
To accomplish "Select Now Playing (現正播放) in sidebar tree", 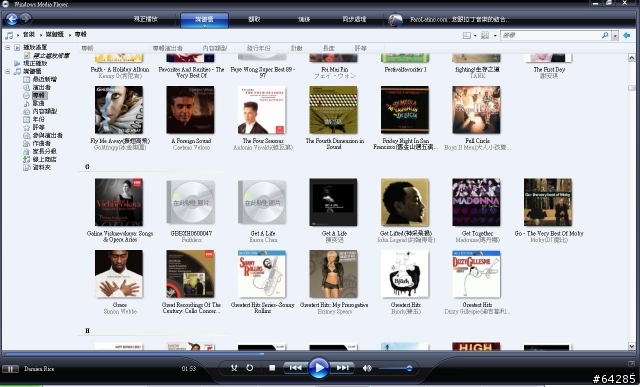I will (31, 63).
